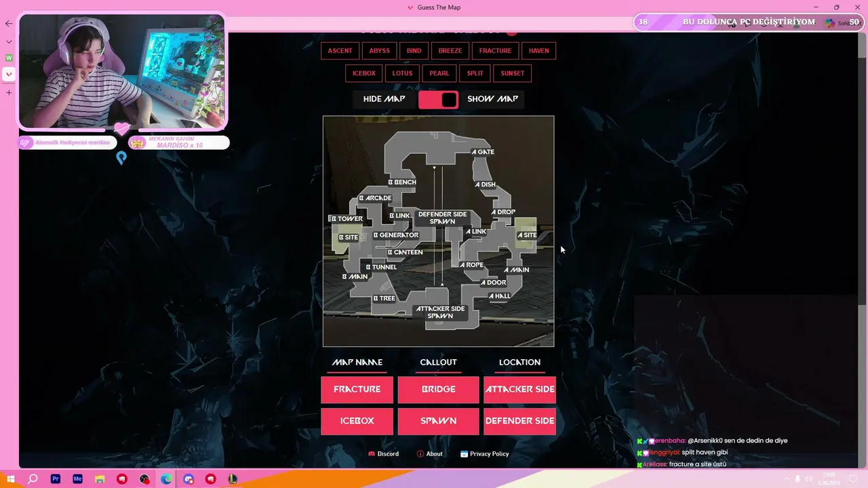Open the Windows Start menu
868x488 pixels.
click(x=11, y=479)
